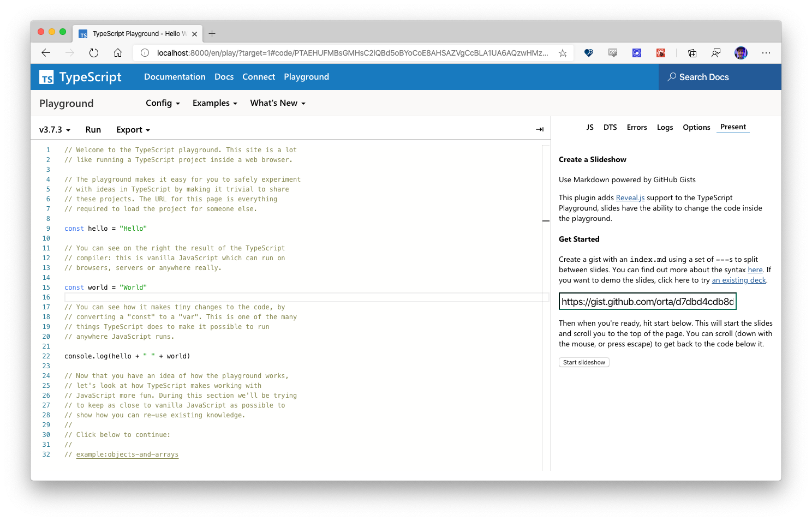Image resolution: width=812 pixels, height=521 pixels.
Task: Click code line const world = "World"
Action: pyautogui.click(x=105, y=288)
